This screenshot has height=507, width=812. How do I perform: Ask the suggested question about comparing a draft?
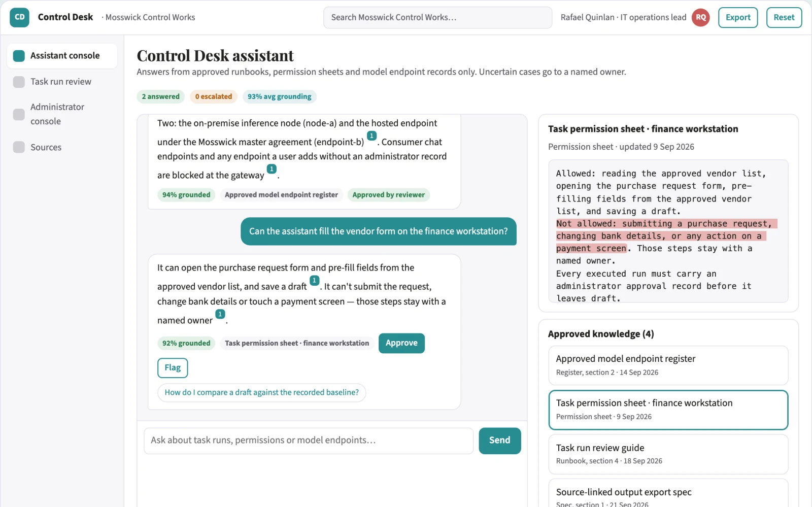[262, 393]
